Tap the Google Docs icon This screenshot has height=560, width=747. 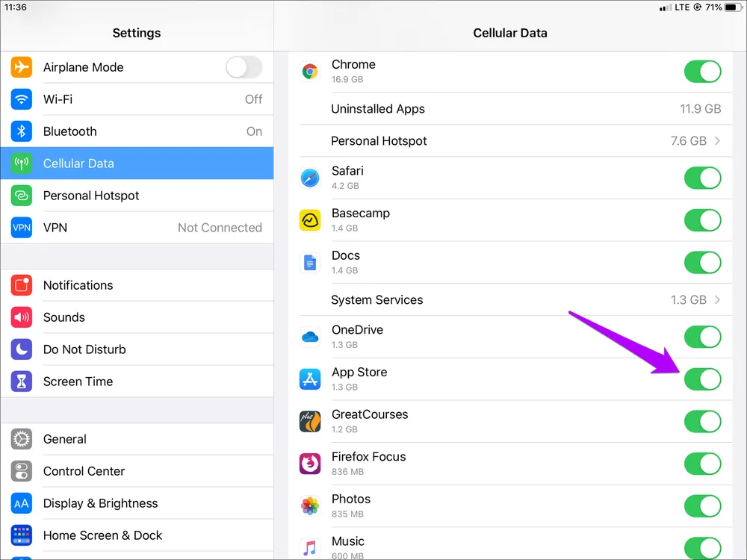310,263
